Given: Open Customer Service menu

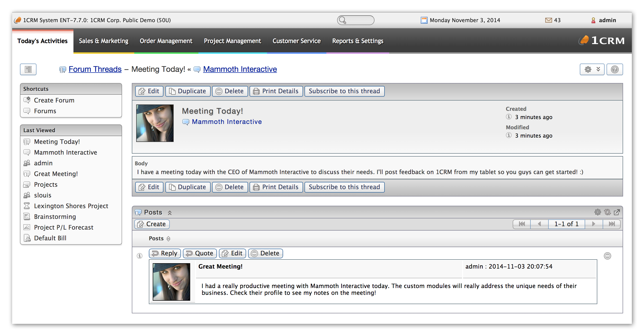Looking at the screenshot, I should pos(296,41).
